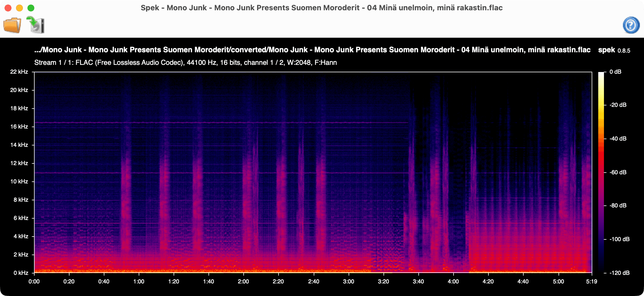Click the window title bar text
Image resolution: width=644 pixels, height=296 pixels.
[321, 8]
